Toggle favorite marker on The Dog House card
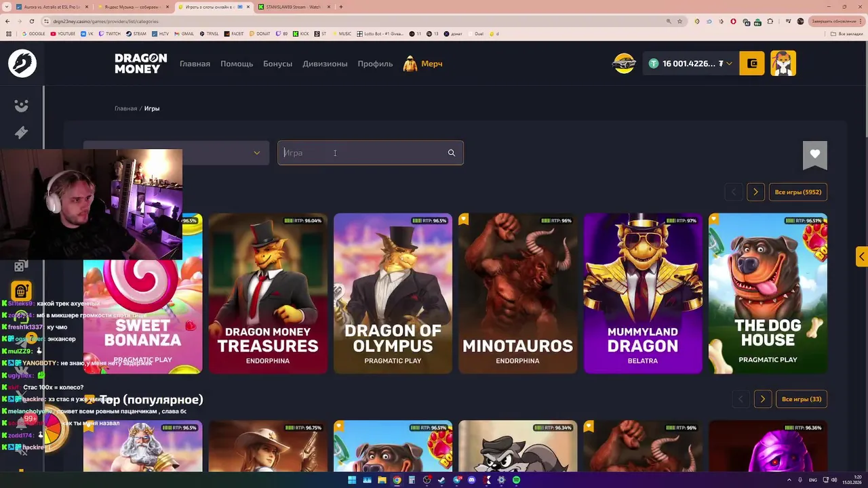 tap(713, 219)
